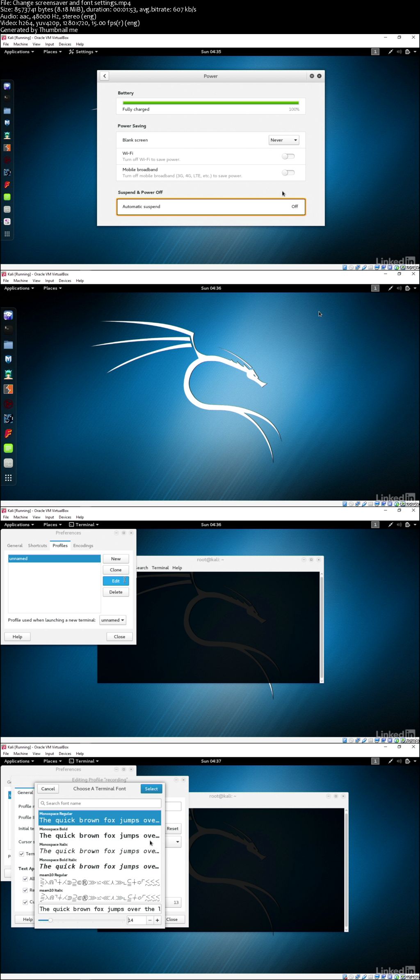Launch Burp Suite from dock beside Power dialog
Screen dimensions: 420x980
click(x=7, y=147)
